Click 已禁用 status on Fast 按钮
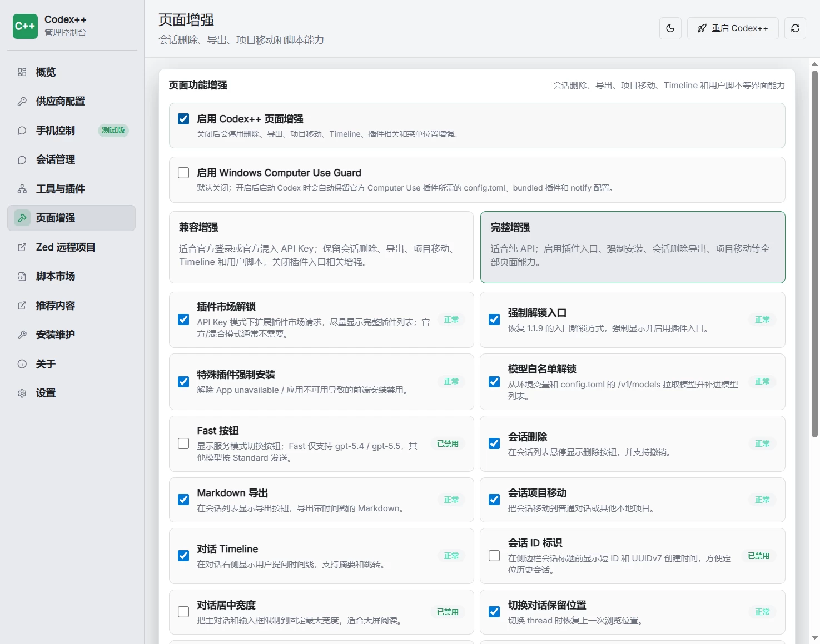Image resolution: width=820 pixels, height=644 pixels. point(448,443)
